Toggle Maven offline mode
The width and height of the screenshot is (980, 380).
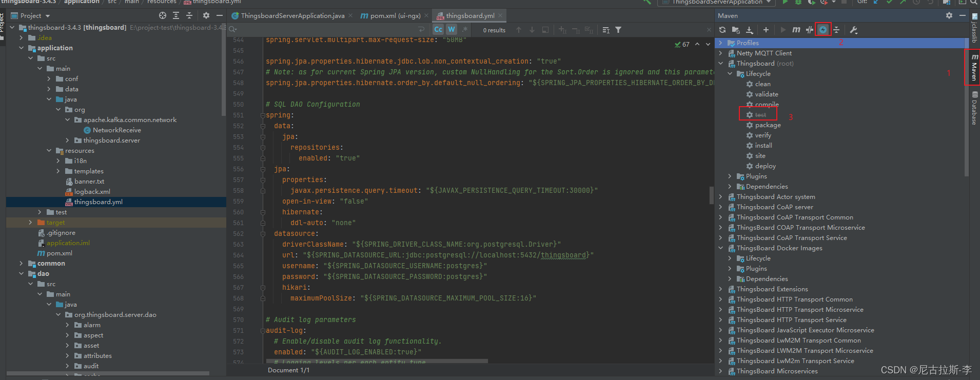click(x=809, y=30)
